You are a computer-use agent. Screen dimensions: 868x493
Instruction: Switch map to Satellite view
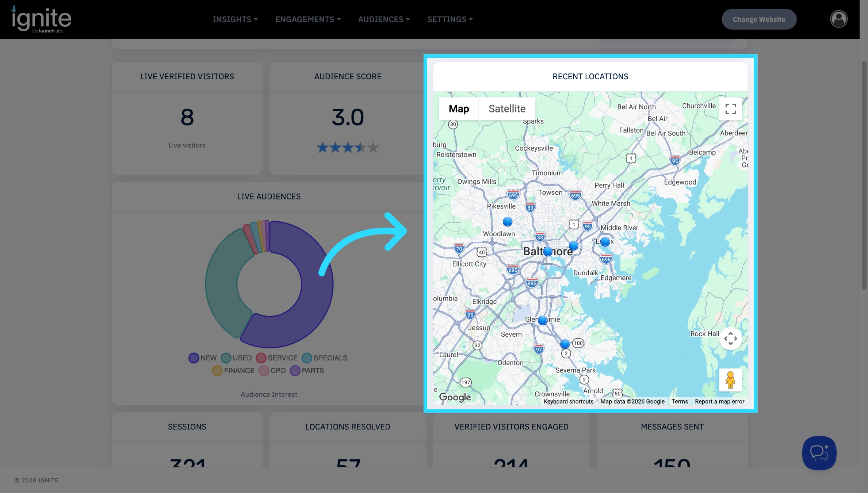coord(507,109)
